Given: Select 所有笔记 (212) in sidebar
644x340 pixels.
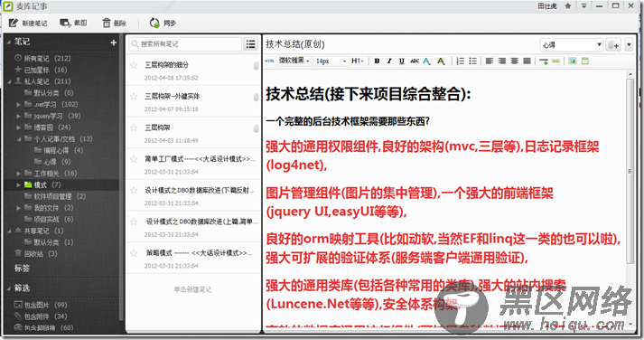Looking at the screenshot, I should click(42, 59).
